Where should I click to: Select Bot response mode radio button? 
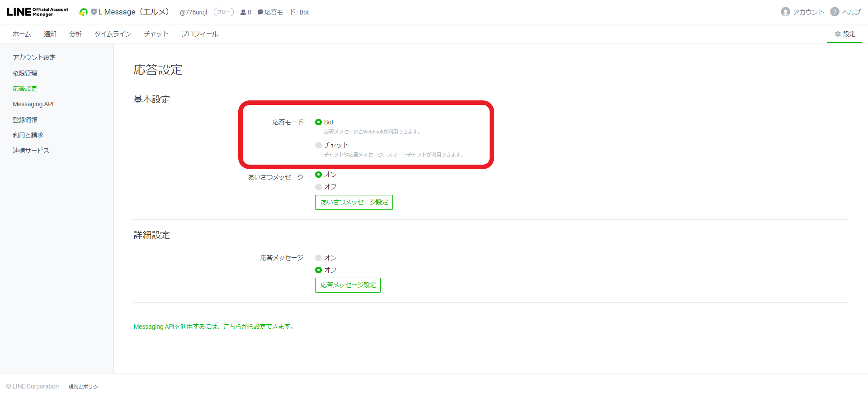tap(318, 122)
